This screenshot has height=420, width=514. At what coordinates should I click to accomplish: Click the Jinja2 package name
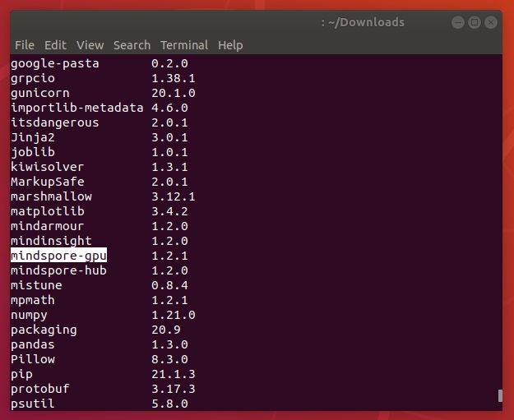(x=33, y=137)
